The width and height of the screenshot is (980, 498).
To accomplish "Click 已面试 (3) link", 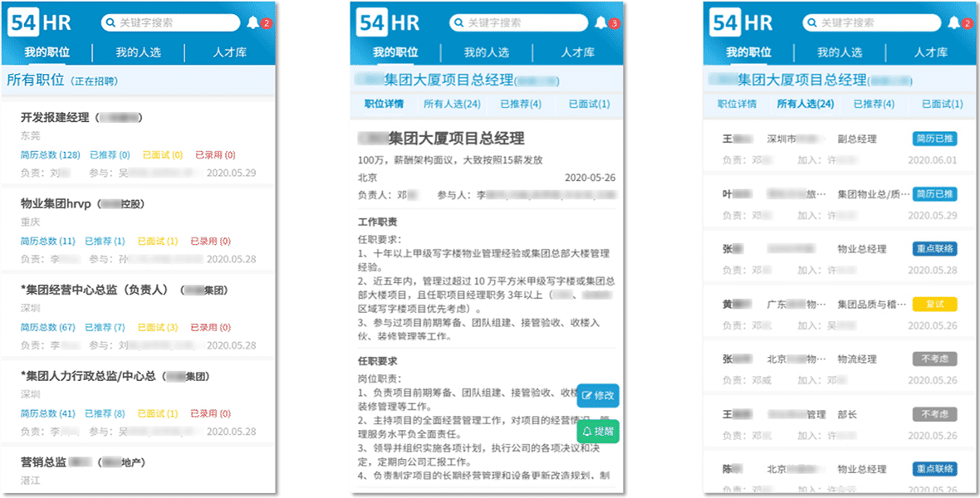I will 158,327.
